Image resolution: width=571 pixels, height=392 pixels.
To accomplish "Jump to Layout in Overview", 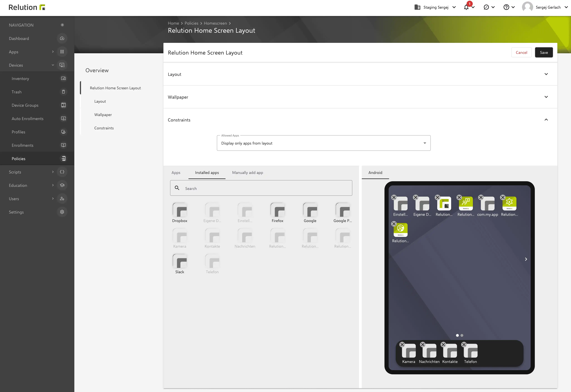I will 100,101.
